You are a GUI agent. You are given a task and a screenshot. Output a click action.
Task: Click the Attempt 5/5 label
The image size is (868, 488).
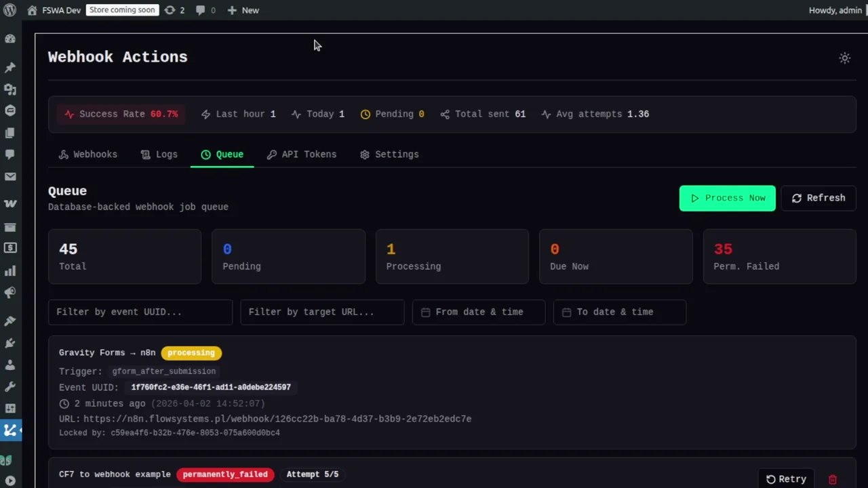[x=313, y=474]
